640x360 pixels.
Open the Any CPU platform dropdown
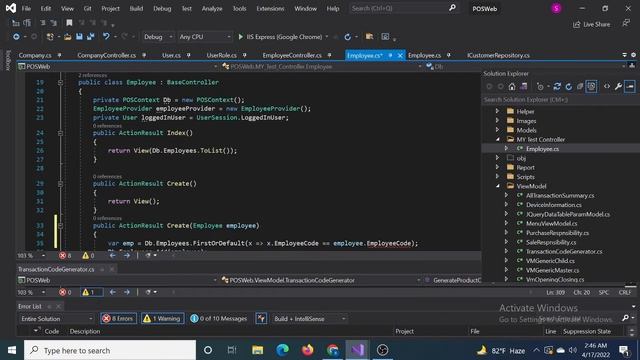205,37
